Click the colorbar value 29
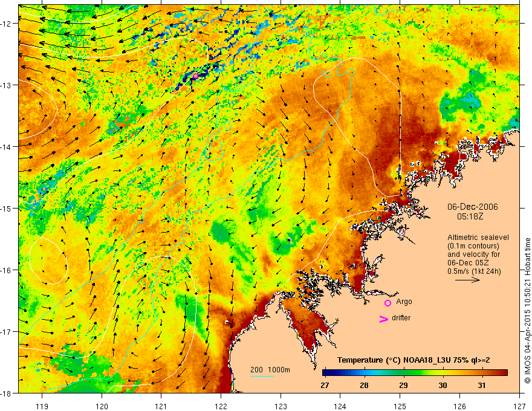The width and height of the screenshot is (532, 411). (x=403, y=385)
